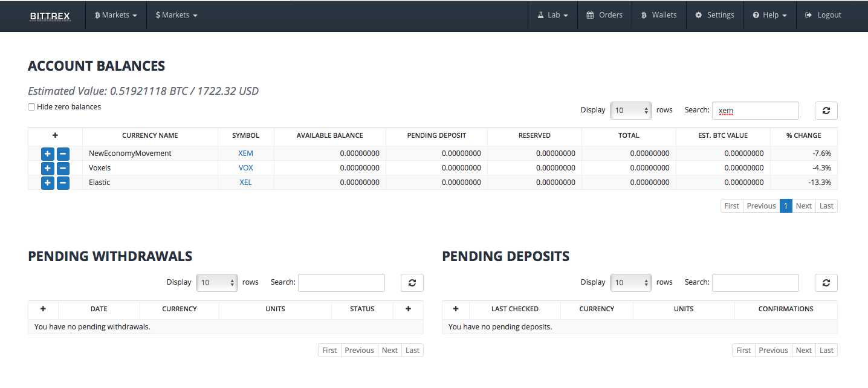Sort by the Currency Name column header
The height and width of the screenshot is (388, 868).
[x=150, y=136]
